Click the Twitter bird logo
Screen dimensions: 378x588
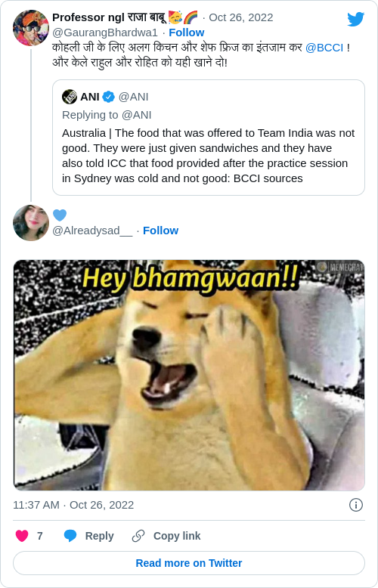click(355, 19)
